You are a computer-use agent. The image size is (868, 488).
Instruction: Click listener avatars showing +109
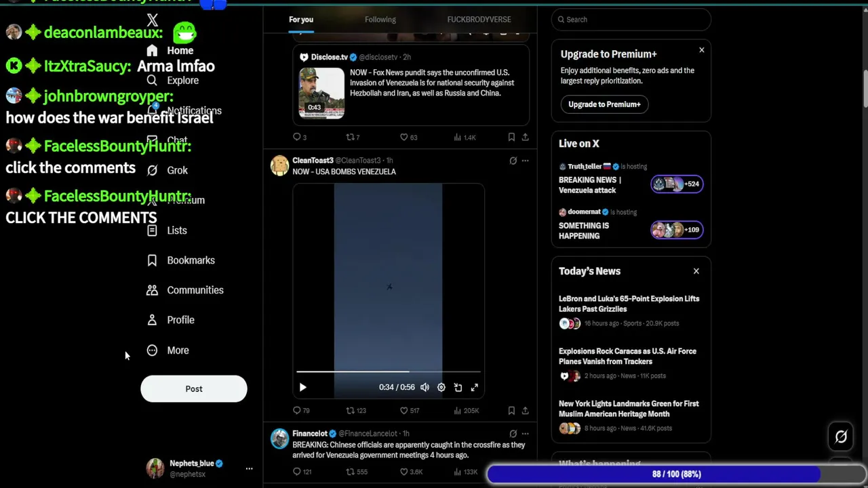coord(677,230)
